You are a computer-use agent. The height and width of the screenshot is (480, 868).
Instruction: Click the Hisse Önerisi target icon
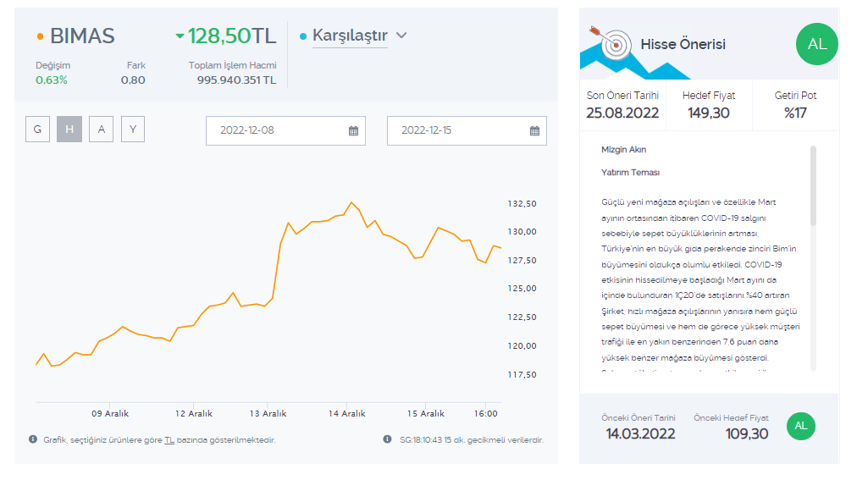[x=611, y=42]
